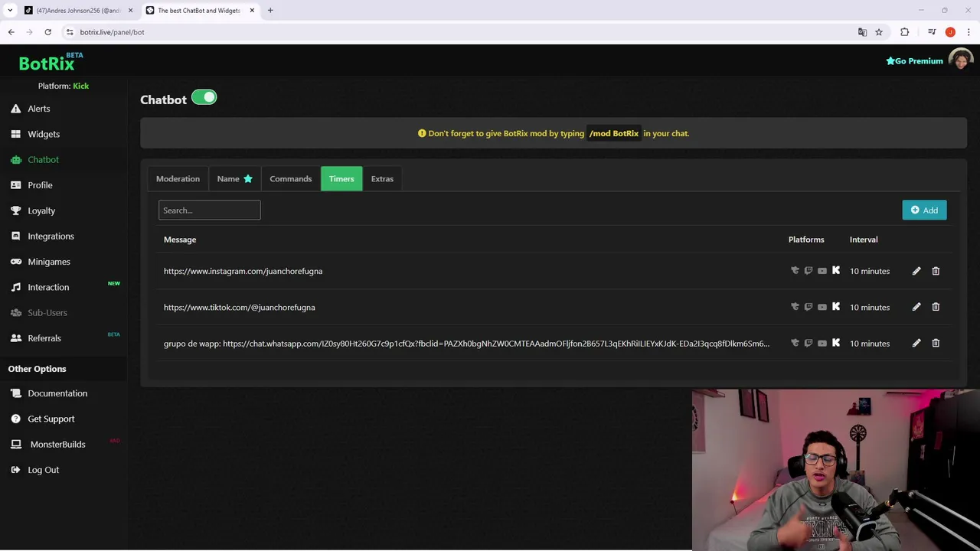Image resolution: width=980 pixels, height=551 pixels.
Task: Delete the instagram.com timer with trash icon
Action: click(x=936, y=271)
